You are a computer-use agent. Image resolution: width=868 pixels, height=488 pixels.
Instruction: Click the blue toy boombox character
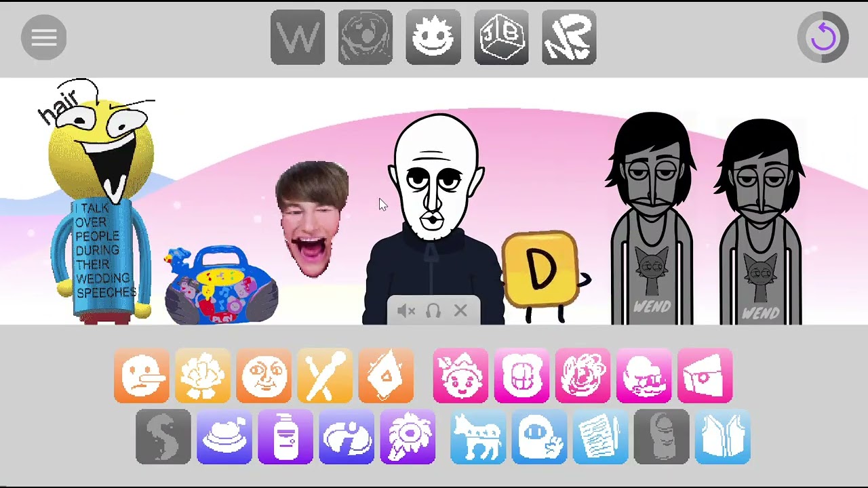(221, 285)
